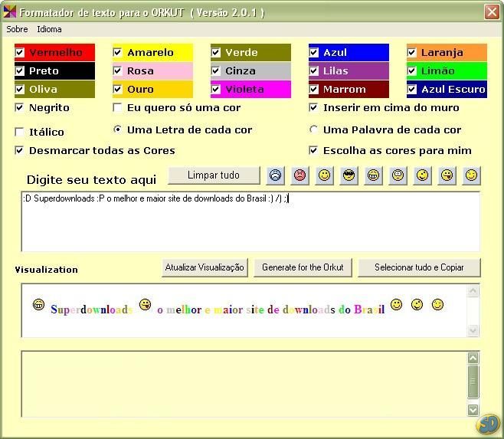Toggle Desmarcar todas as Cores checkbox
Image resolution: width=504 pixels, height=439 pixels.
(x=20, y=150)
